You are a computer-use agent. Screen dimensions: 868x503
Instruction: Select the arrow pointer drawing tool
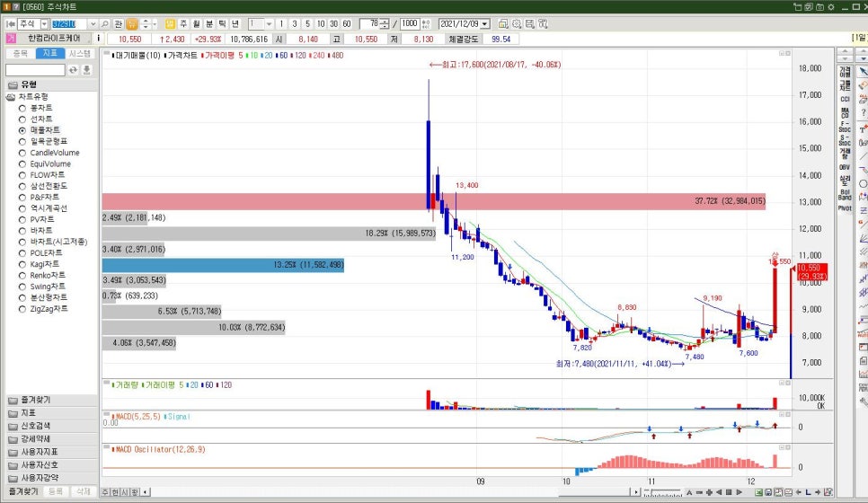[863, 72]
